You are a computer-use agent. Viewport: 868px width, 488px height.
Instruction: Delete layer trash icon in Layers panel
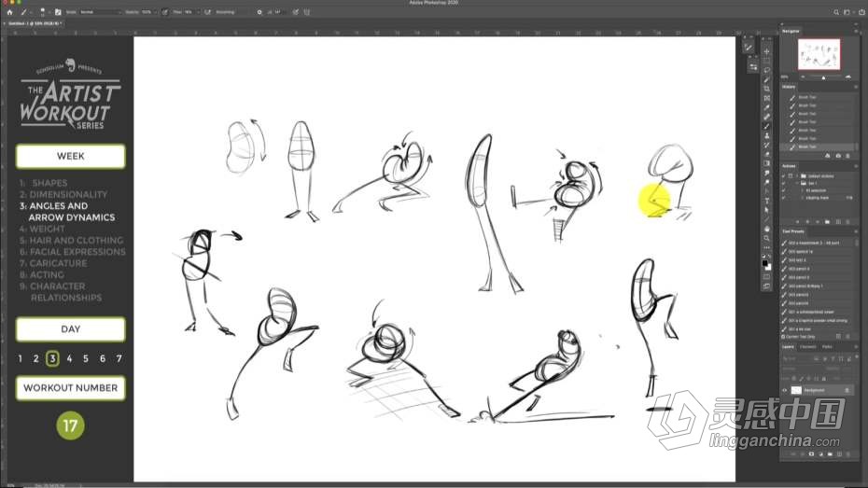click(x=848, y=454)
